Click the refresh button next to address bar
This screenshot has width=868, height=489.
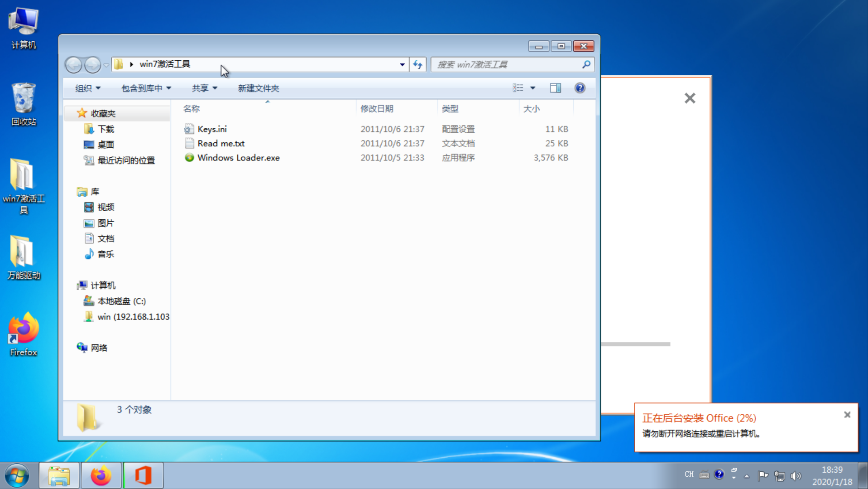pyautogui.click(x=417, y=64)
